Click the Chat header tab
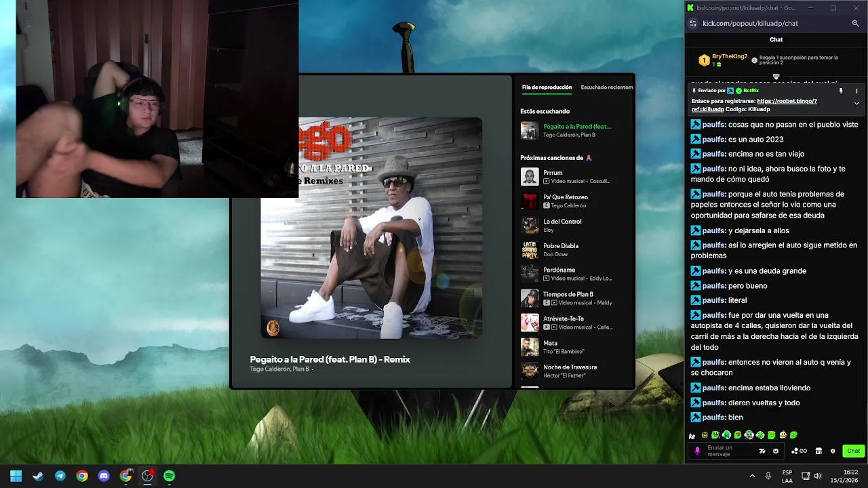Viewport: 868px width, 488px height. (776, 40)
